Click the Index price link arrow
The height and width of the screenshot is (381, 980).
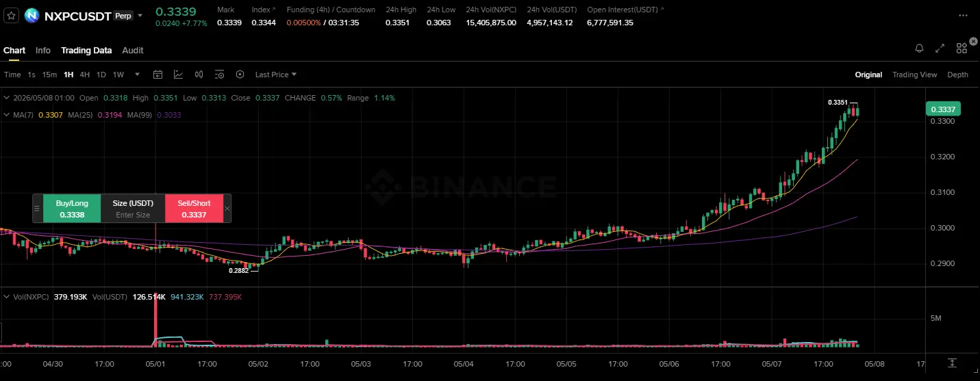[x=274, y=10]
